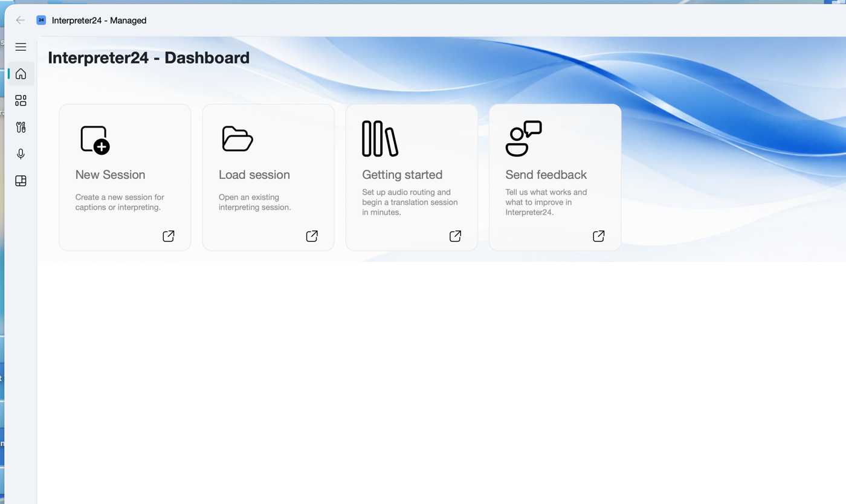This screenshot has width=846, height=504.
Task: Open the microphone icon in sidebar
Action: click(21, 154)
